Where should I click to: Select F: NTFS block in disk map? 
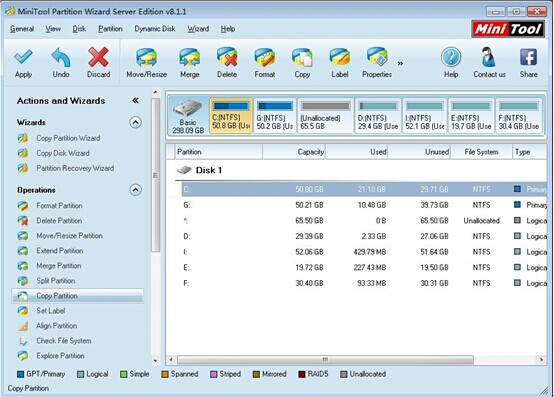[x=518, y=116]
